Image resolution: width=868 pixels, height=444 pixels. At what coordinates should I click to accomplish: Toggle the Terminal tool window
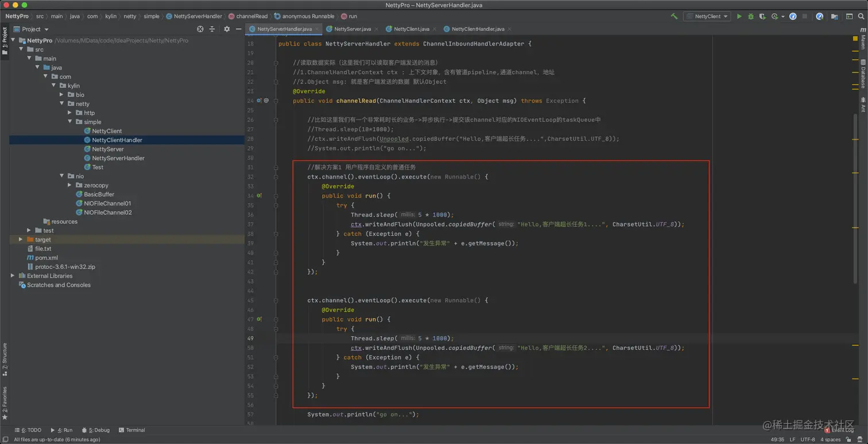[131, 430]
